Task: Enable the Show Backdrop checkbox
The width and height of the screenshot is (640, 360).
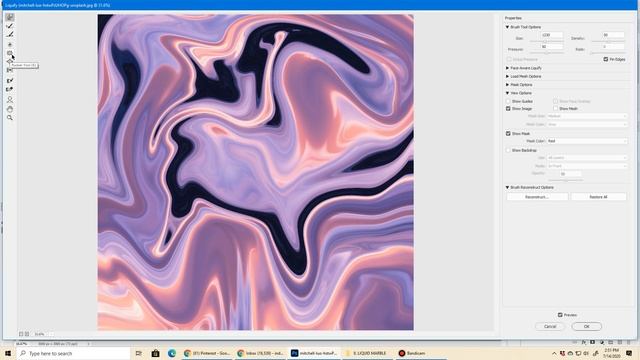Action: tap(508, 150)
